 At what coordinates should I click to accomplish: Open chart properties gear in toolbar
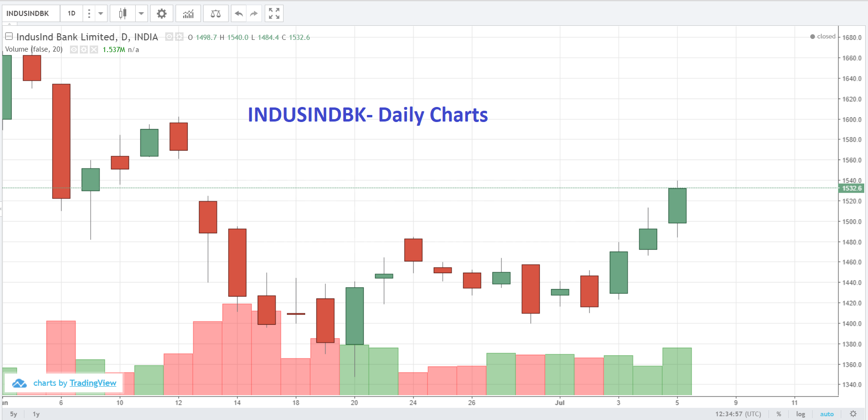pyautogui.click(x=161, y=13)
